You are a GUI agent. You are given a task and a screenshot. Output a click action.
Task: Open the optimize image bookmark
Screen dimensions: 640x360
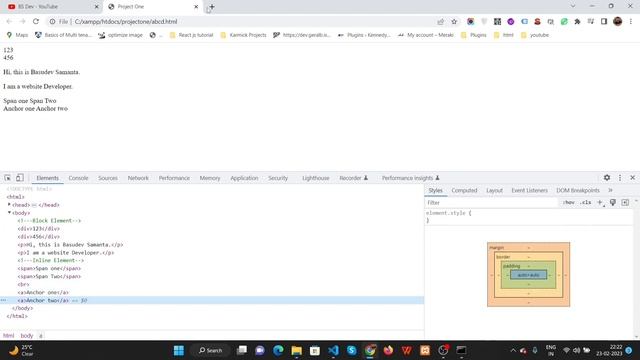pos(120,35)
